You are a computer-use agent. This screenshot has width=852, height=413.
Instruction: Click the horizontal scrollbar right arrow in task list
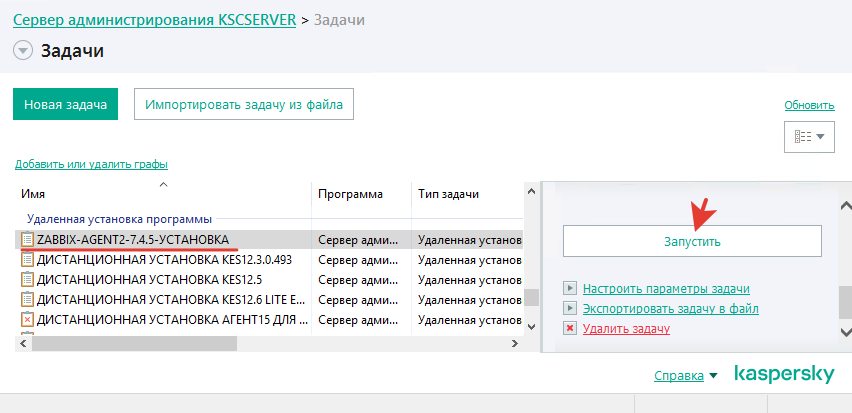[511, 343]
